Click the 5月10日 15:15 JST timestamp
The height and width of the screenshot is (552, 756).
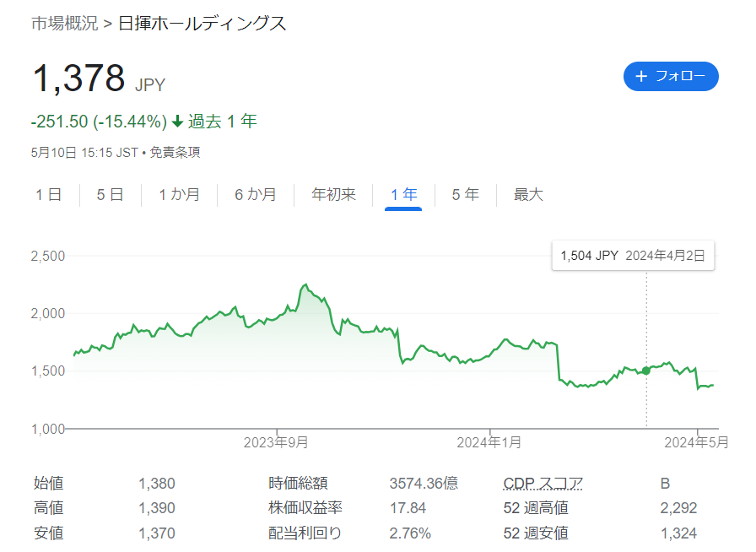tap(84, 153)
